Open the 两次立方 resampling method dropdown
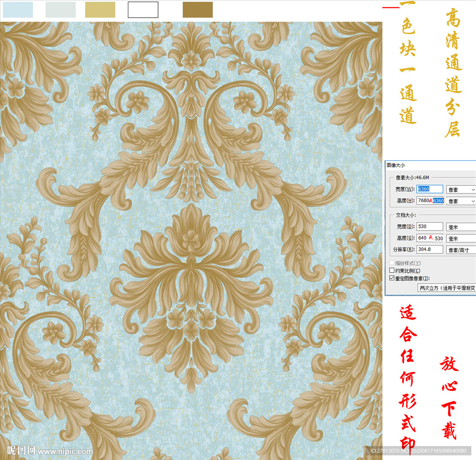Image resolution: width=476 pixels, height=460 pixels. pos(447,288)
